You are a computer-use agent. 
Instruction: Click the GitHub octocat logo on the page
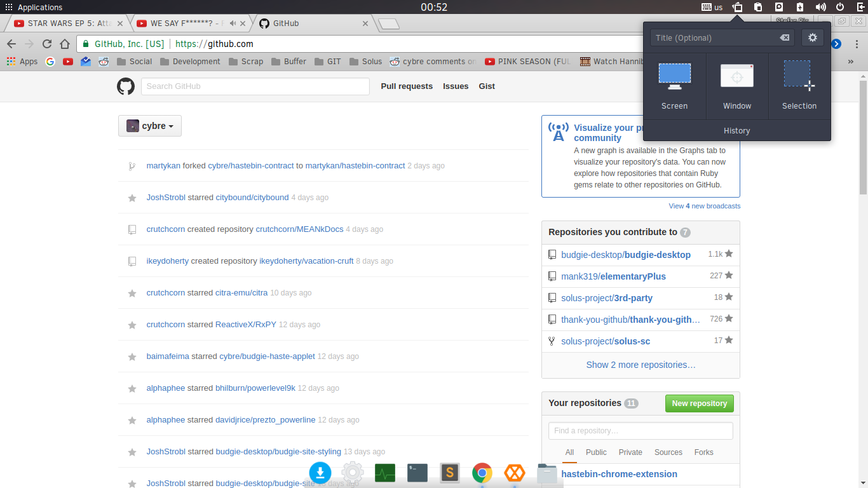click(126, 86)
